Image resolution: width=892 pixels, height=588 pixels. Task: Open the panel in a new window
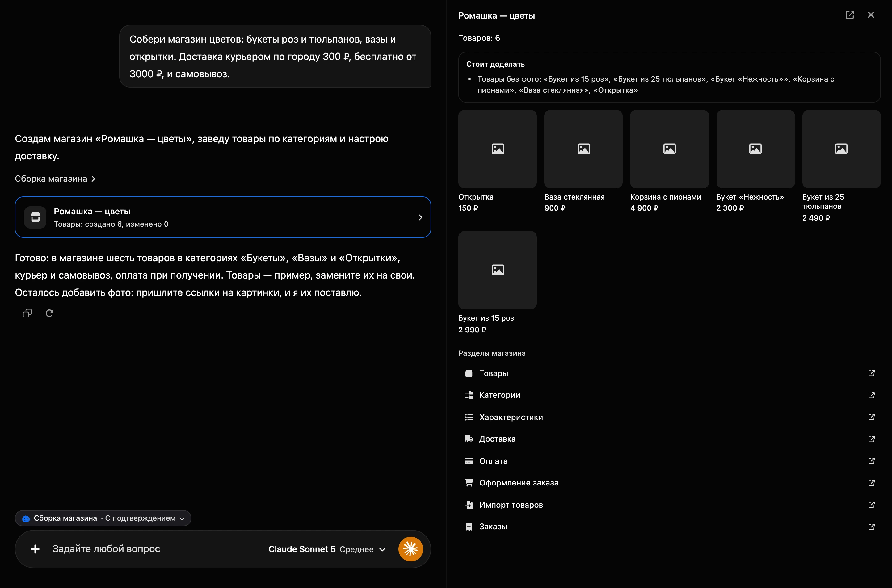tap(850, 15)
